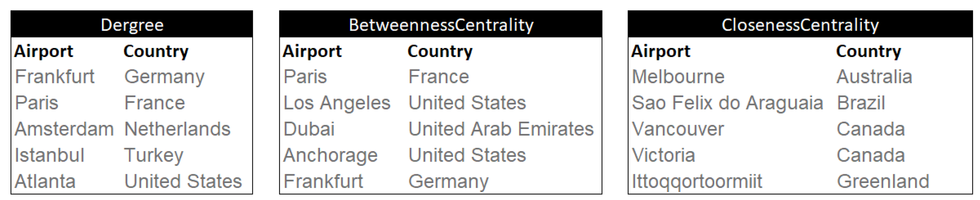Select the Amsterdam airport cell
Screen dimensions: 980x200
tap(64, 129)
